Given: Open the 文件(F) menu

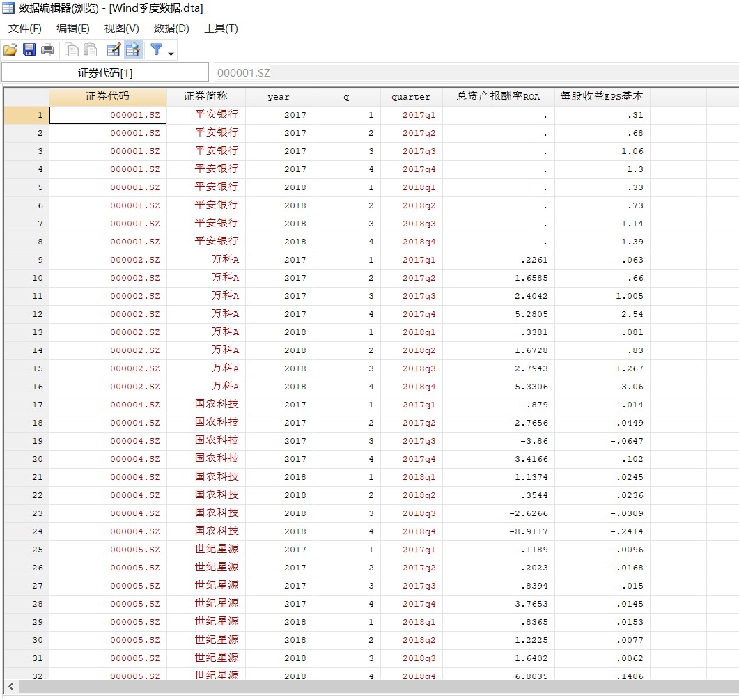Looking at the screenshot, I should coord(25,29).
